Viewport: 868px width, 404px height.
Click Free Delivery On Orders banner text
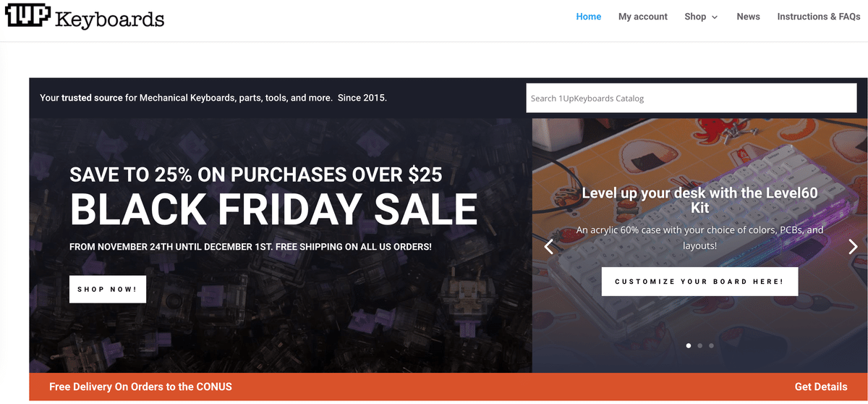140,387
